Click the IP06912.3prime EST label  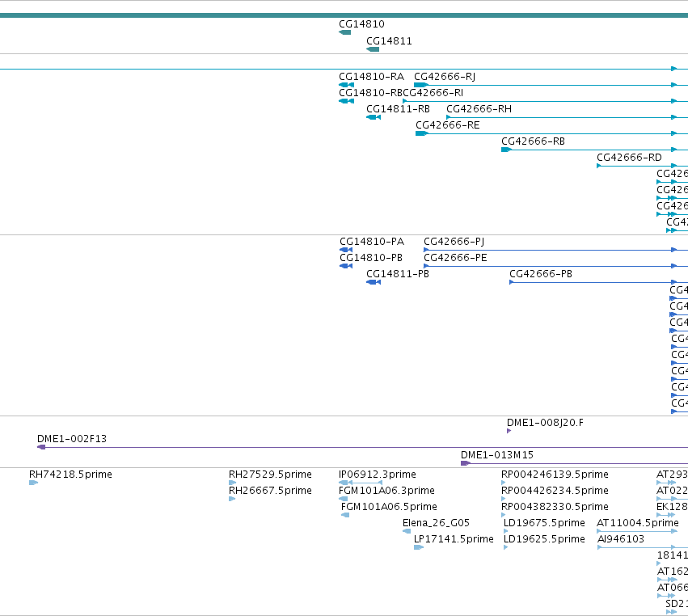378,475
